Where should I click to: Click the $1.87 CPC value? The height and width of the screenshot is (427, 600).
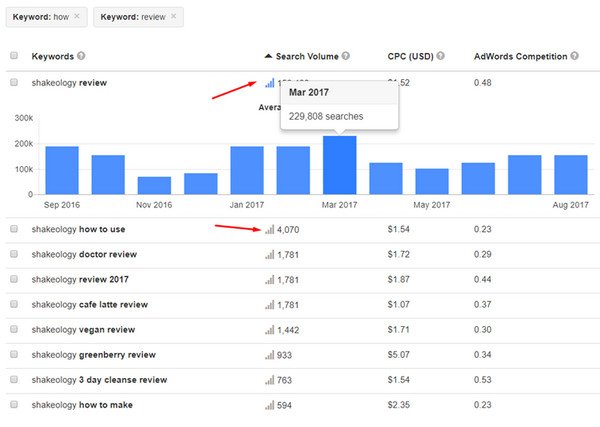398,279
